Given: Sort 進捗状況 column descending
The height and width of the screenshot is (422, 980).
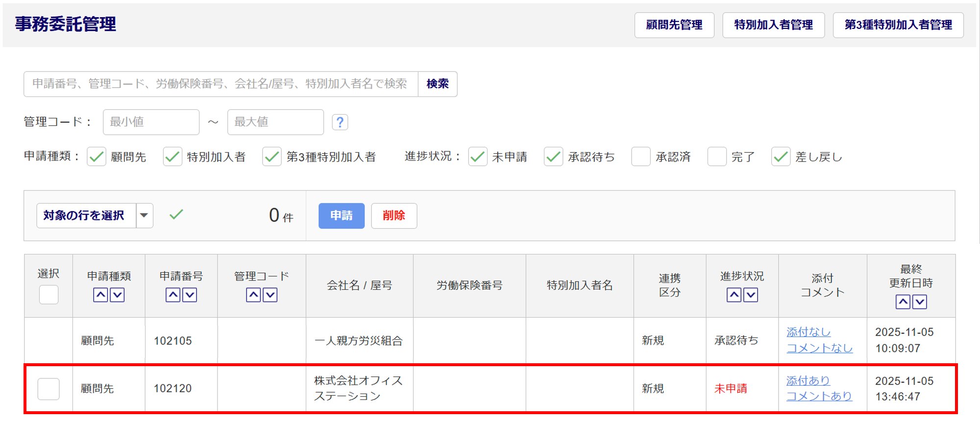Looking at the screenshot, I should [x=751, y=295].
